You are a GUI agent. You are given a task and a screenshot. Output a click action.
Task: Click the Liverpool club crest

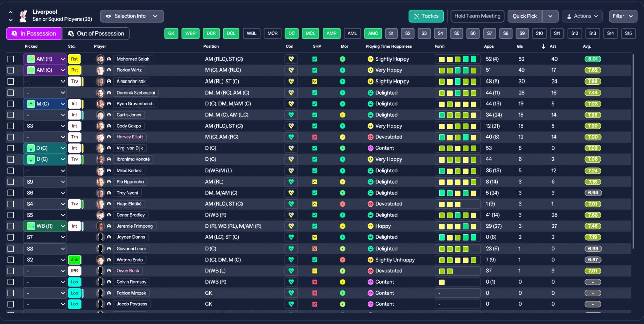coord(23,16)
